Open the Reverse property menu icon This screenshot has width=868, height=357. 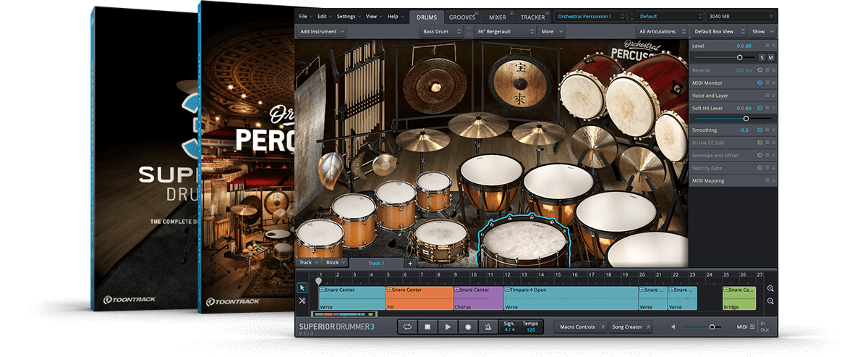tap(767, 70)
